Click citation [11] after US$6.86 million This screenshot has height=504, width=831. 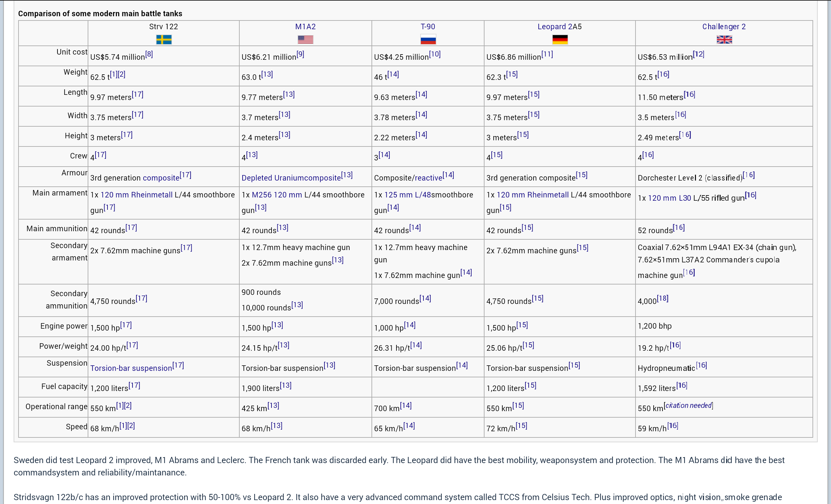548,54
